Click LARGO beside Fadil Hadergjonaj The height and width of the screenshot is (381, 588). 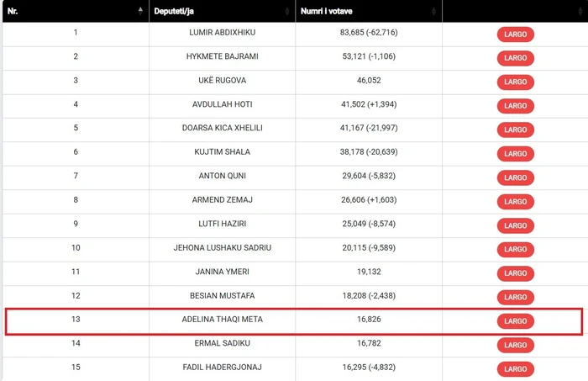coord(515,368)
